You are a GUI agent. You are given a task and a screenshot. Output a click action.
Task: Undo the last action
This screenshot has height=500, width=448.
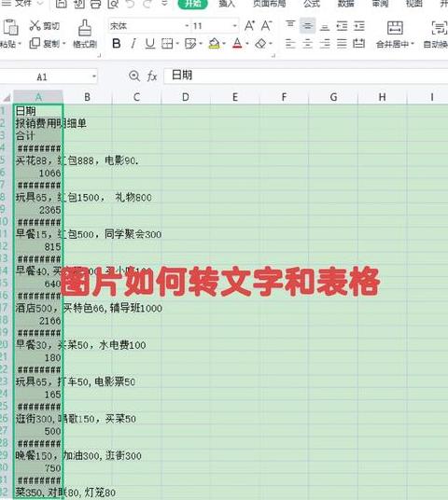(130, 4)
